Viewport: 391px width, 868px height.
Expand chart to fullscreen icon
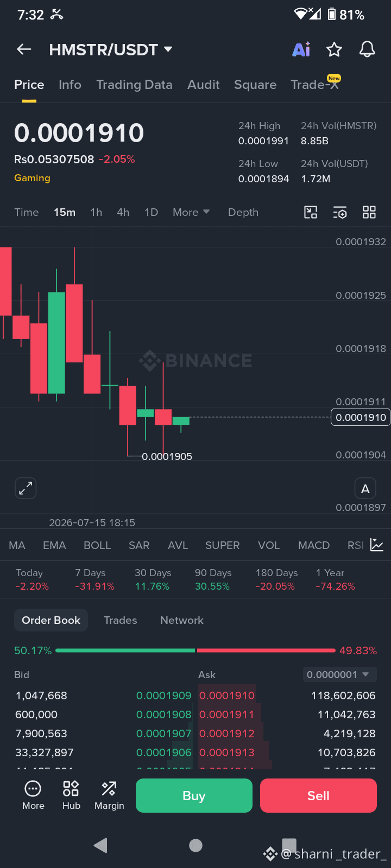click(26, 488)
